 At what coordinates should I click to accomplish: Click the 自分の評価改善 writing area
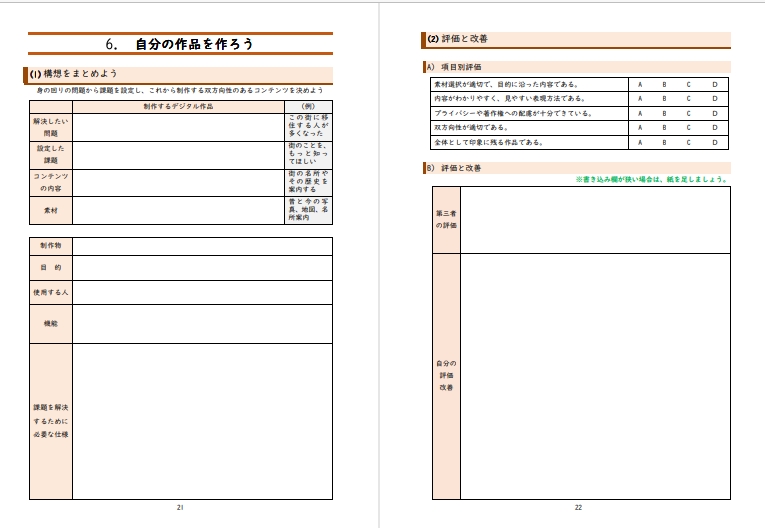click(595, 376)
